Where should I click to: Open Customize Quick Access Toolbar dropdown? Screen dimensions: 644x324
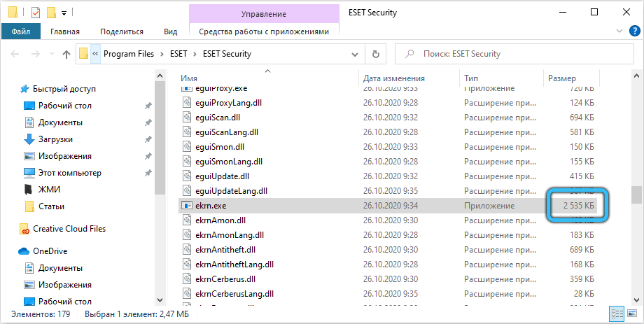click(x=64, y=13)
